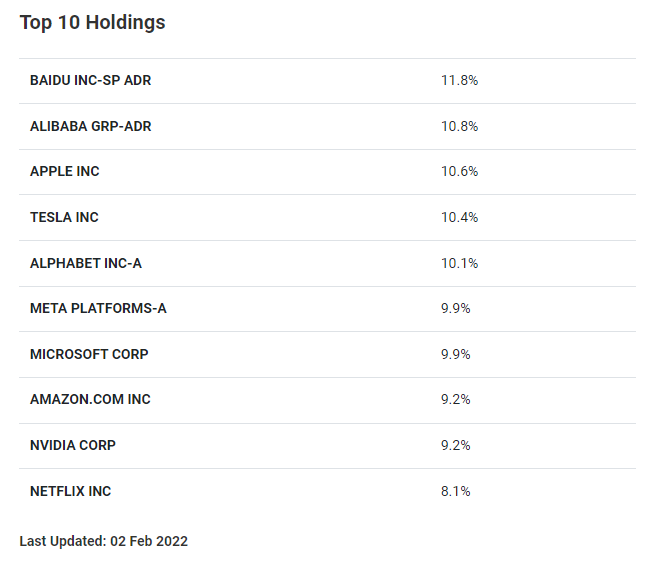648x564 pixels.
Task: Click the META PLATFORMS-A holding name
Action: coord(98,308)
